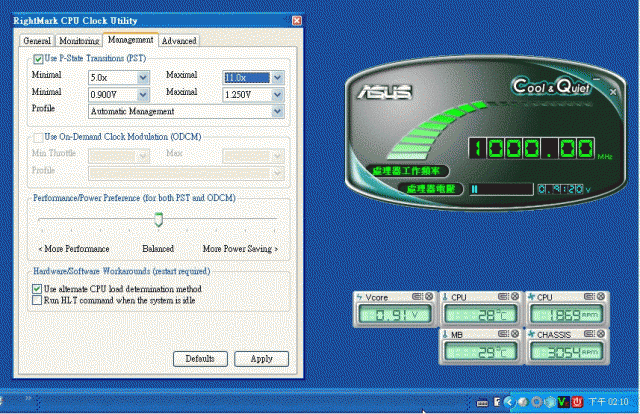
Task: Select the Management tab
Action: [x=130, y=40]
